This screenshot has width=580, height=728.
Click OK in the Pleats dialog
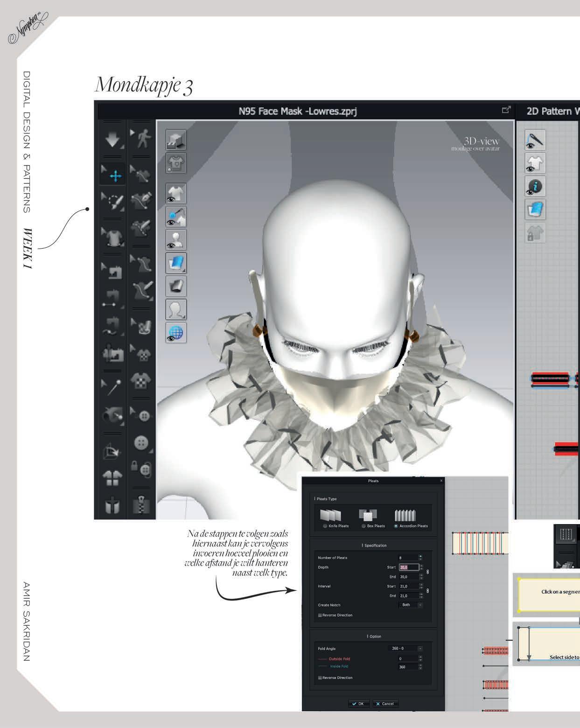(x=359, y=704)
